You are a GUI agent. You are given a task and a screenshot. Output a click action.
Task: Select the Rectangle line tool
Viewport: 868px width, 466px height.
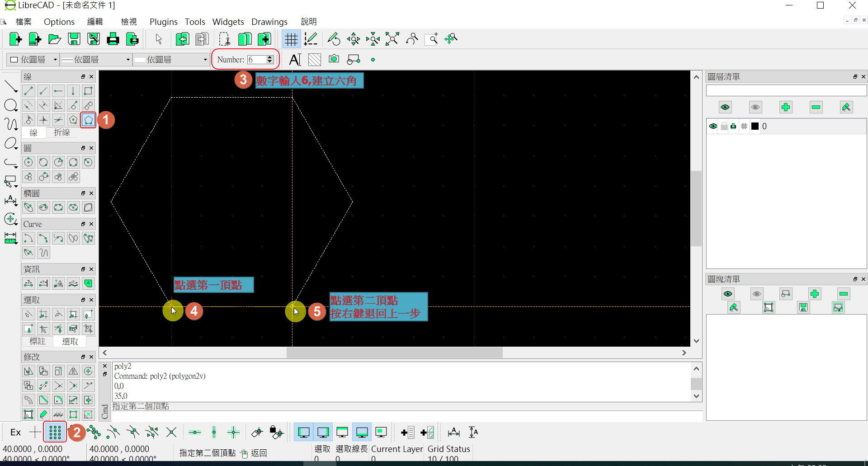[88, 91]
